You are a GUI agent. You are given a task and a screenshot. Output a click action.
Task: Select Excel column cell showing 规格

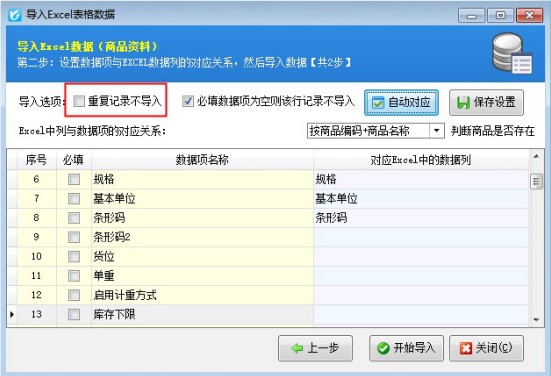coord(421,179)
